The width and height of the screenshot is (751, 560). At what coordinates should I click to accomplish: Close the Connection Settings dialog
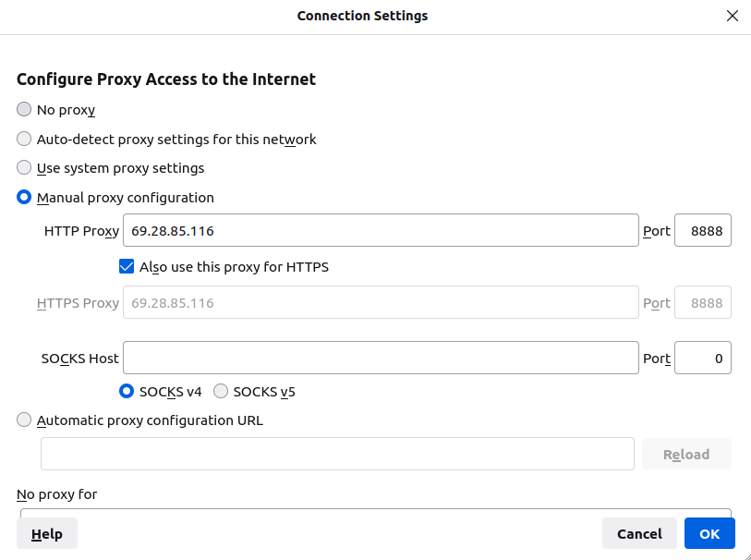733,16
